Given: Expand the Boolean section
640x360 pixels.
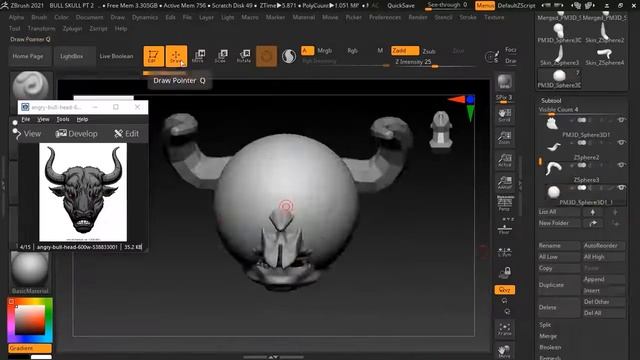Looking at the screenshot, I should 550,347.
